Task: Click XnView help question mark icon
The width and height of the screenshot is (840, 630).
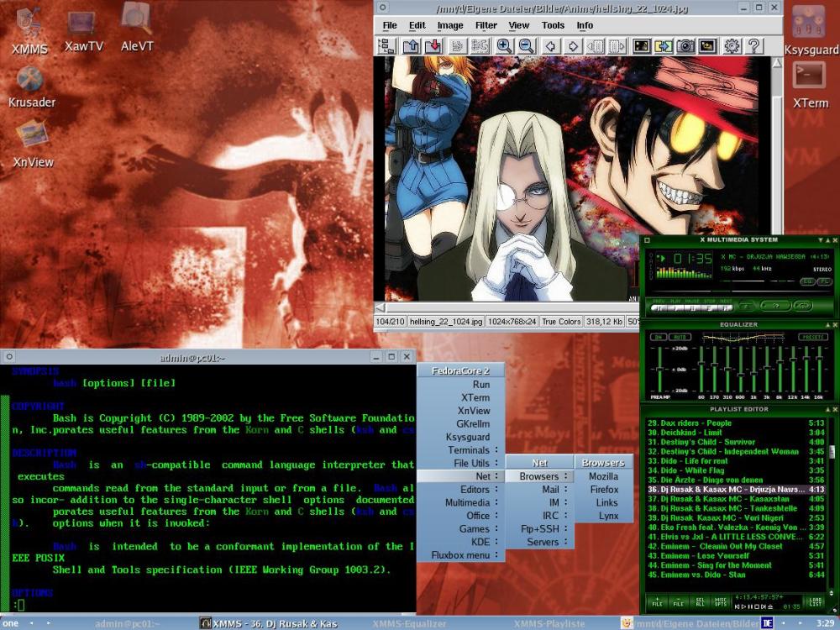Action: [x=754, y=46]
